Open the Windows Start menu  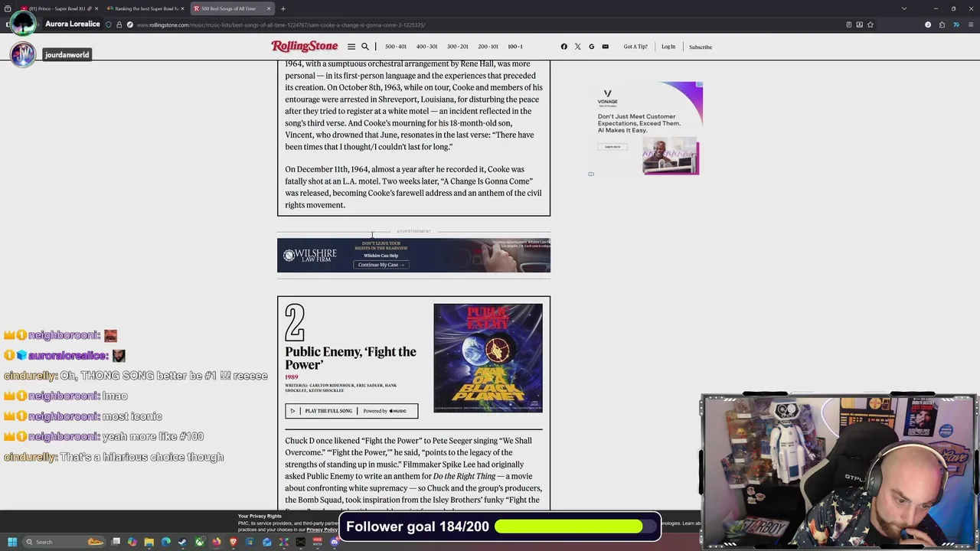(x=12, y=542)
